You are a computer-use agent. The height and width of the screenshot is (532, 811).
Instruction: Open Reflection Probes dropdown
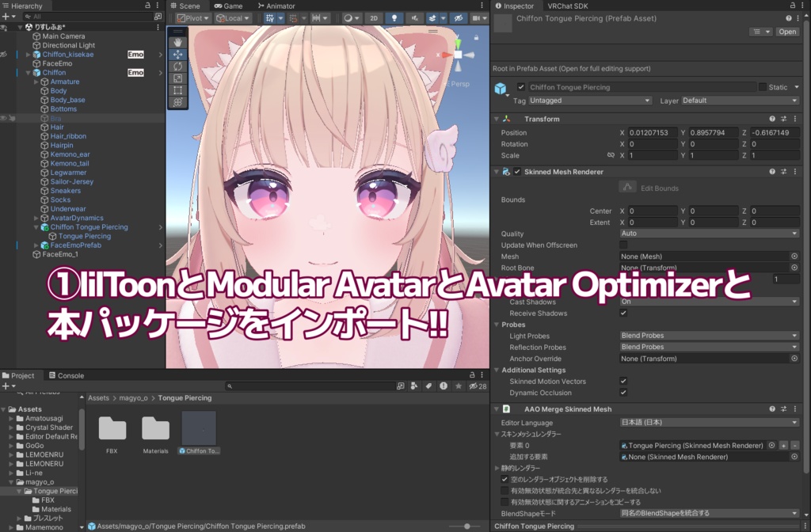point(710,347)
